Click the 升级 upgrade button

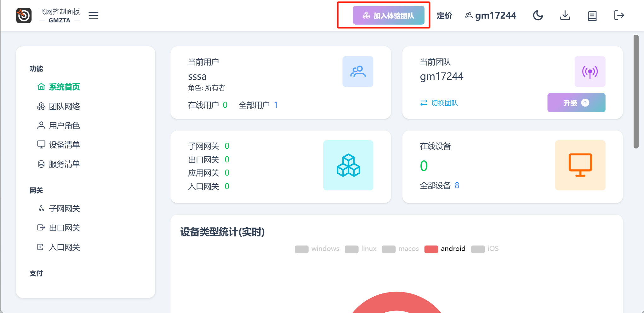(576, 103)
